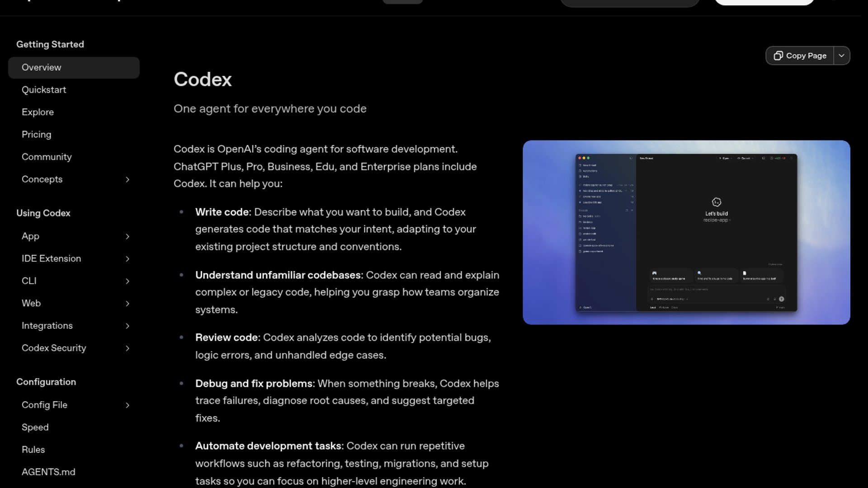Expand the Web section chevron

127,304
